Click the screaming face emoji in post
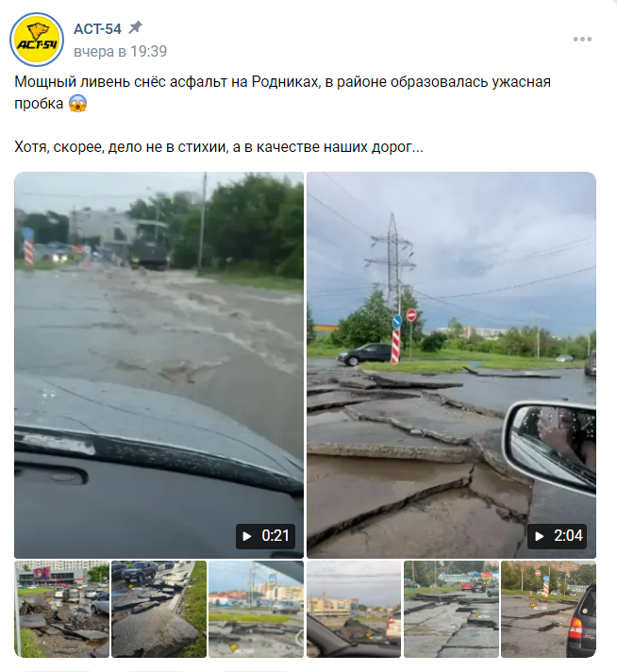The height and width of the screenshot is (672, 617). pyautogui.click(x=77, y=103)
